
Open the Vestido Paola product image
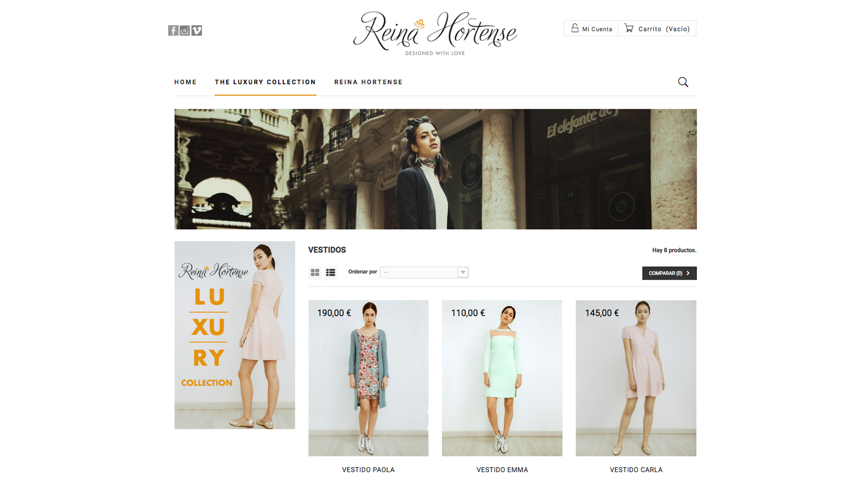368,378
